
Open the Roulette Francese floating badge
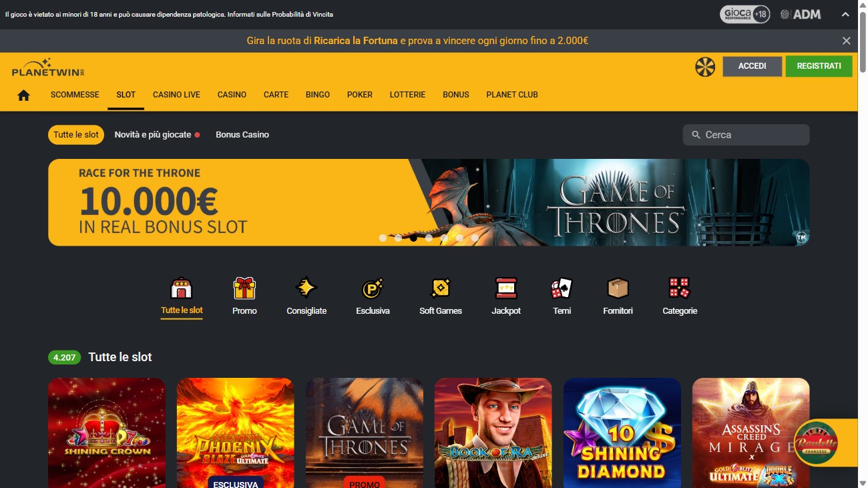click(816, 443)
